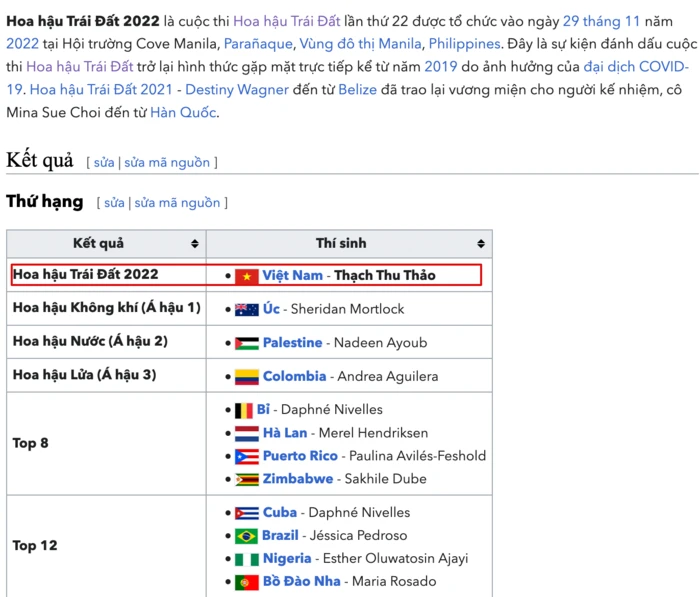Viewport: 700px width, 597px height.
Task: Open sửa mã nguồn for Thứ hạng
Action: [177, 203]
